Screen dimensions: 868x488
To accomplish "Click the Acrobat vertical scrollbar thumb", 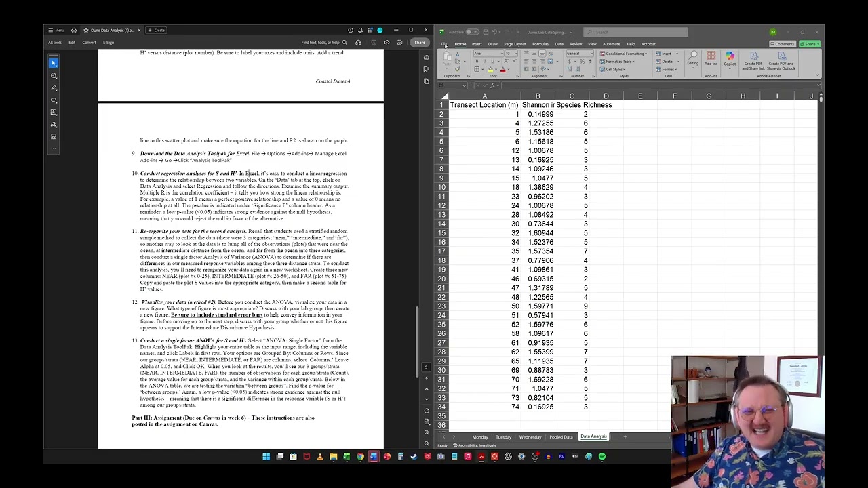I will [x=417, y=342].
